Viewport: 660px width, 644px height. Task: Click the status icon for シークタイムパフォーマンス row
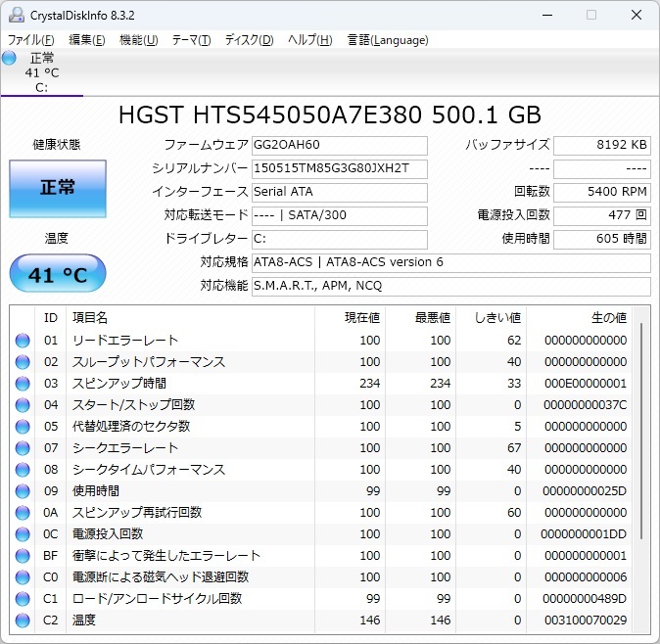(x=23, y=470)
